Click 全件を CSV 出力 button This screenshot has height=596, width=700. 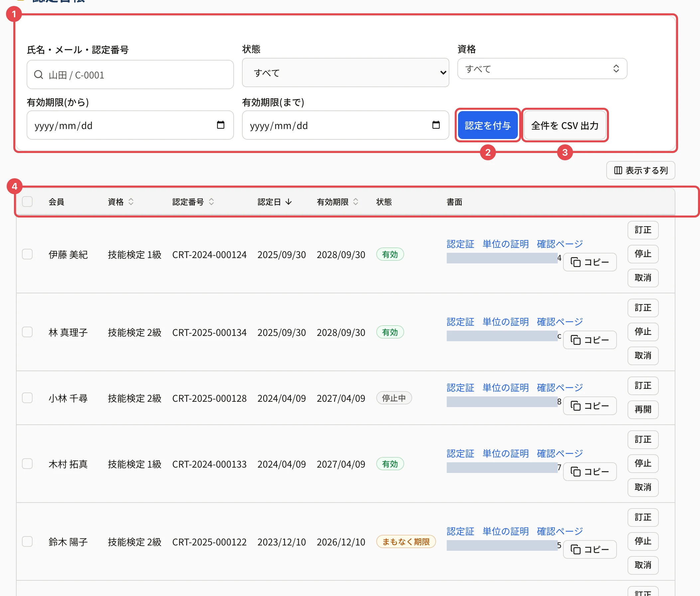point(565,125)
